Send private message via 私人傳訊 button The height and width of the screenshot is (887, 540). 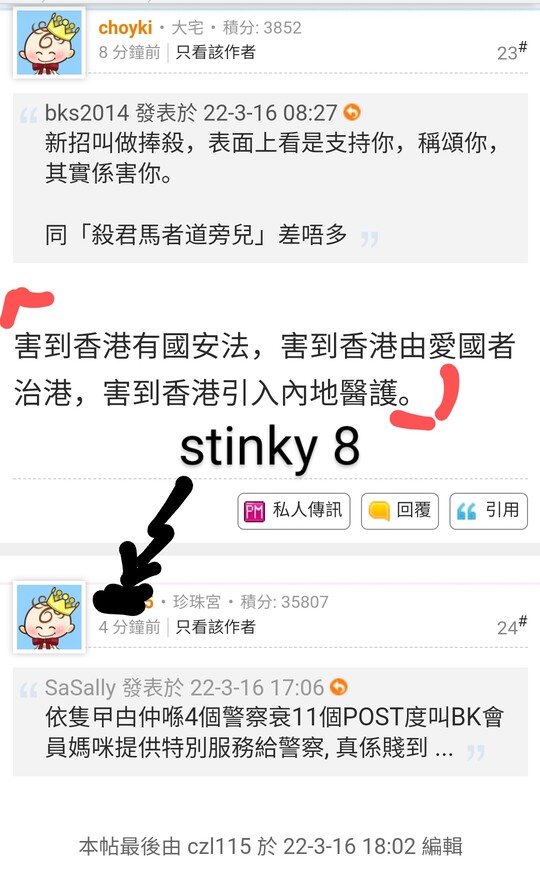pyautogui.click(x=293, y=511)
